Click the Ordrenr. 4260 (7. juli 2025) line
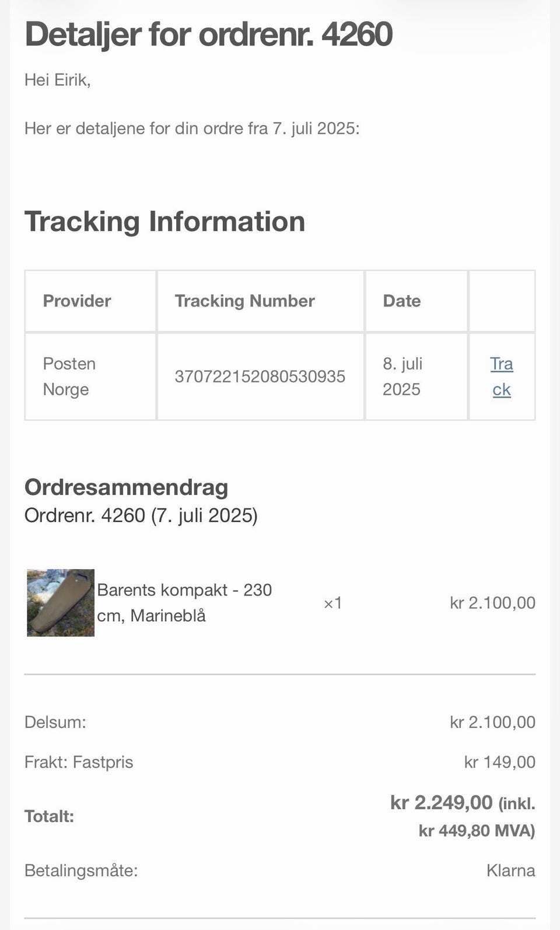560x930 pixels. (141, 515)
